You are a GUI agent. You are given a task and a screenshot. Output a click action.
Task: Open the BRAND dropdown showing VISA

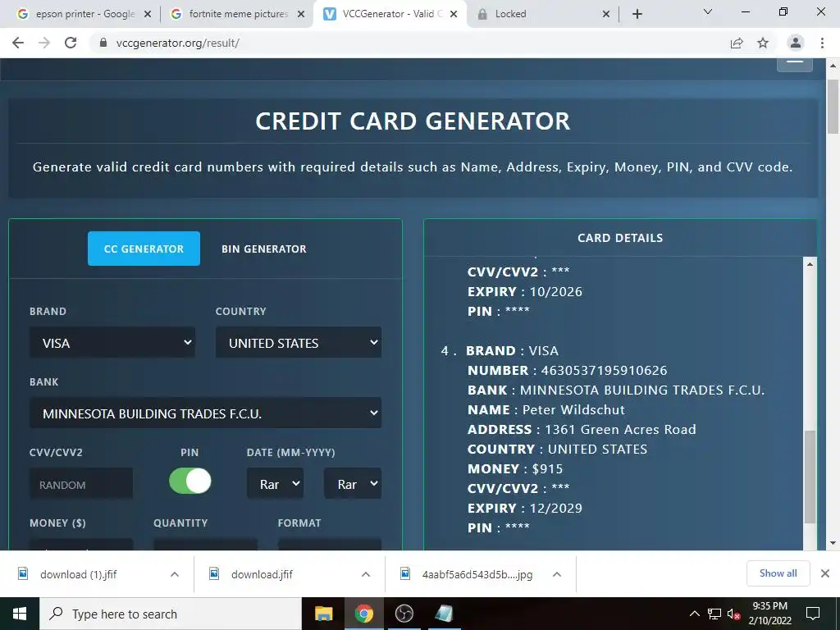pos(112,342)
